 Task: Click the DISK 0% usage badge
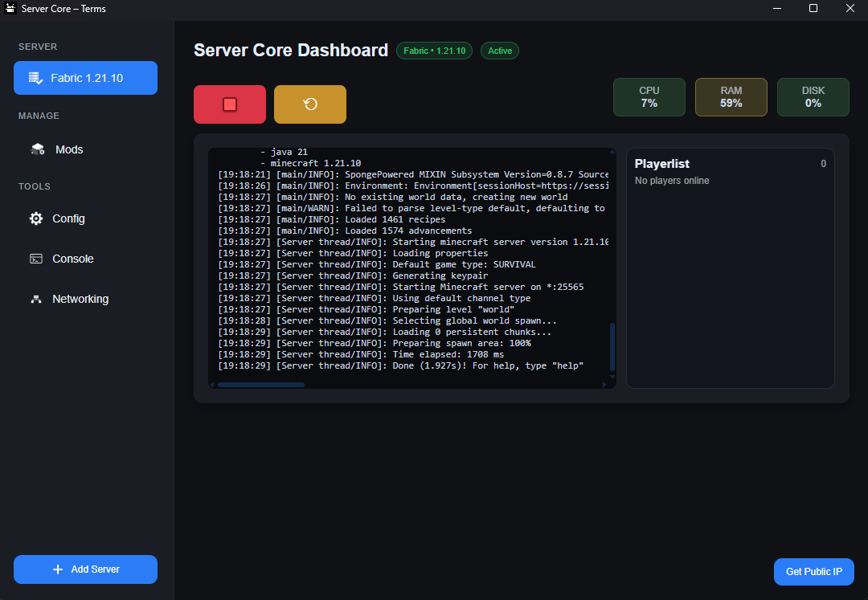(813, 97)
